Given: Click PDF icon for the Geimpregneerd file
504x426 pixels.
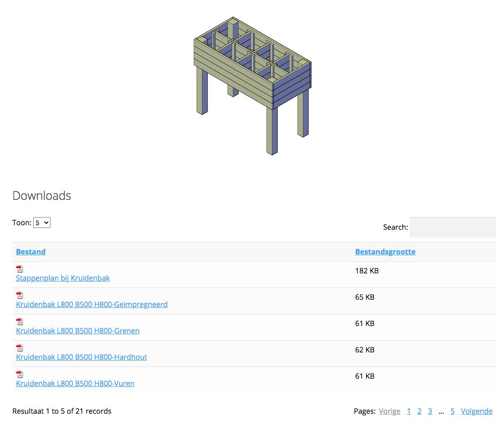Looking at the screenshot, I should [20, 295].
